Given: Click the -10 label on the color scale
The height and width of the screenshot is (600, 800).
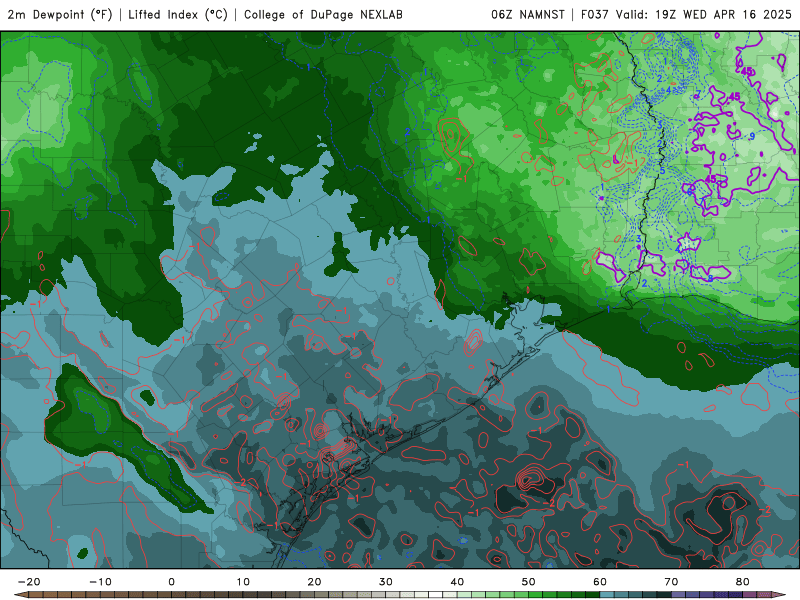Looking at the screenshot, I should point(100,582).
